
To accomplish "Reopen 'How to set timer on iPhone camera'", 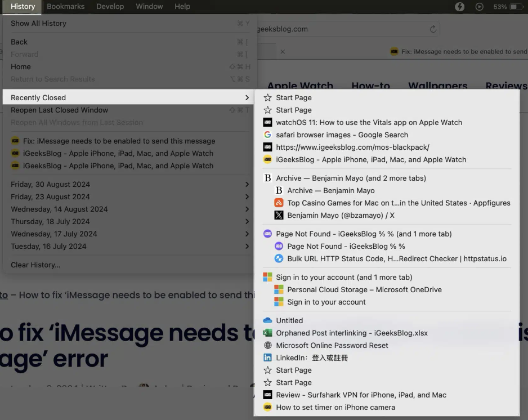I will [x=387, y=407].
